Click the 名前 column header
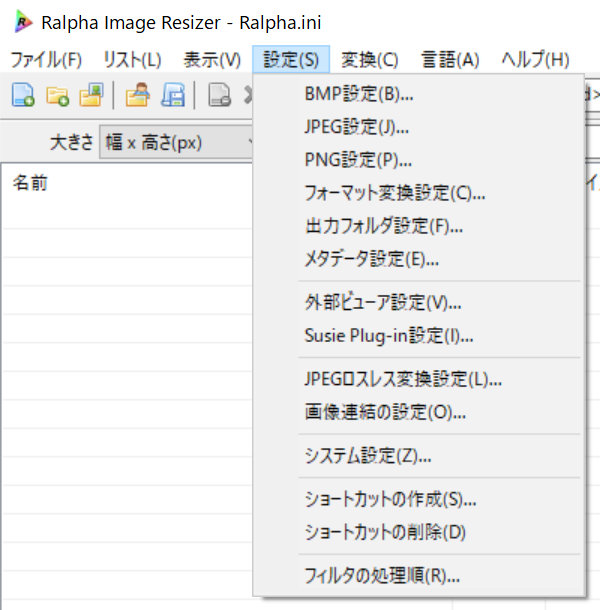This screenshot has width=600, height=610. point(30,183)
